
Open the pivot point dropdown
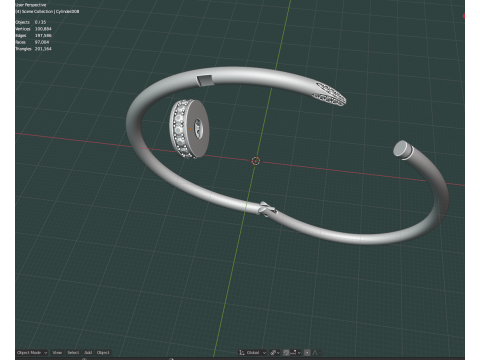(x=275, y=352)
